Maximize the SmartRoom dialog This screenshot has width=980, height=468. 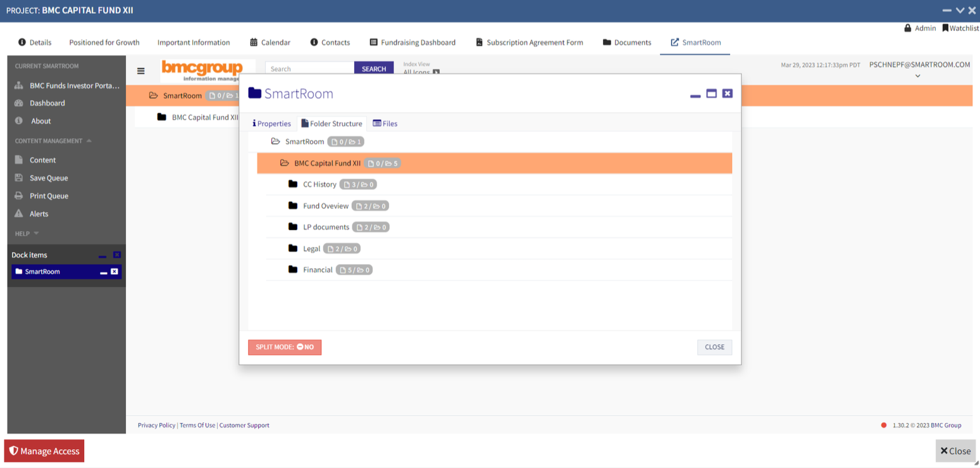pos(711,94)
